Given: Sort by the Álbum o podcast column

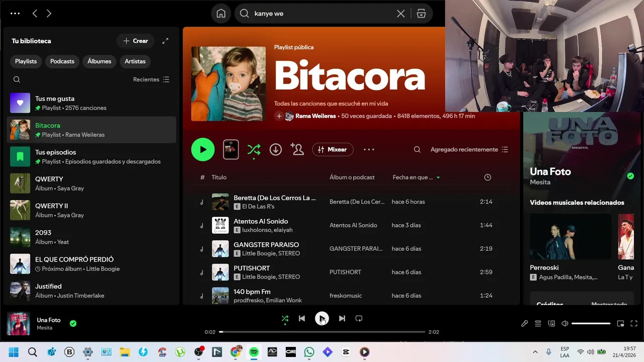Looking at the screenshot, I should click(352, 177).
